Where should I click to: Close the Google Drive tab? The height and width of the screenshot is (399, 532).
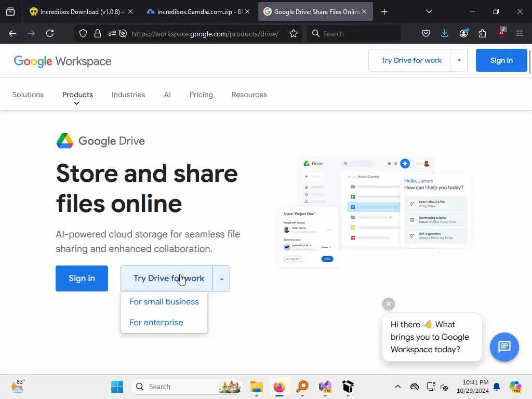(364, 11)
